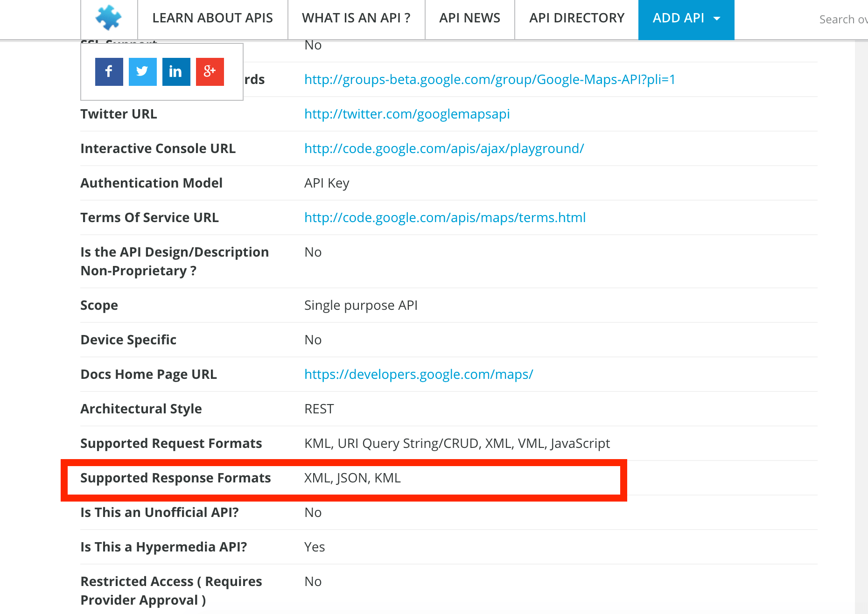Select the 'API Key' value
The image size is (868, 614).
(x=327, y=183)
